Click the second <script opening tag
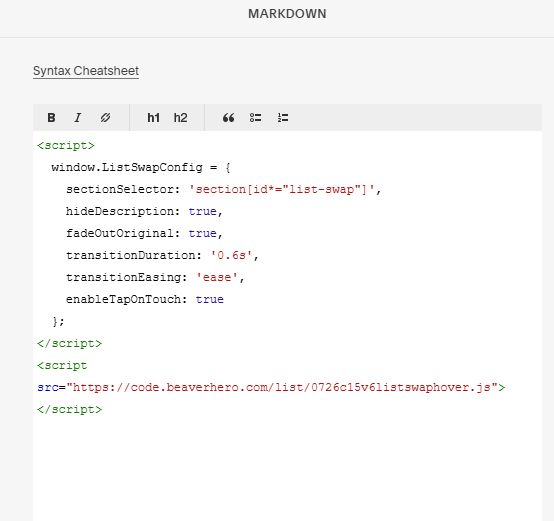Screen dimensions: 554x521 pos(62,366)
